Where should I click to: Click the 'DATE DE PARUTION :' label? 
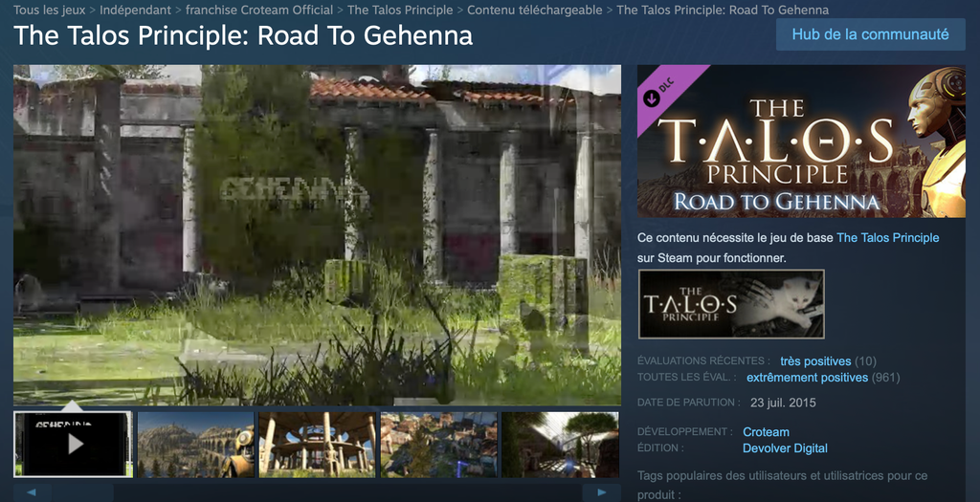point(689,403)
